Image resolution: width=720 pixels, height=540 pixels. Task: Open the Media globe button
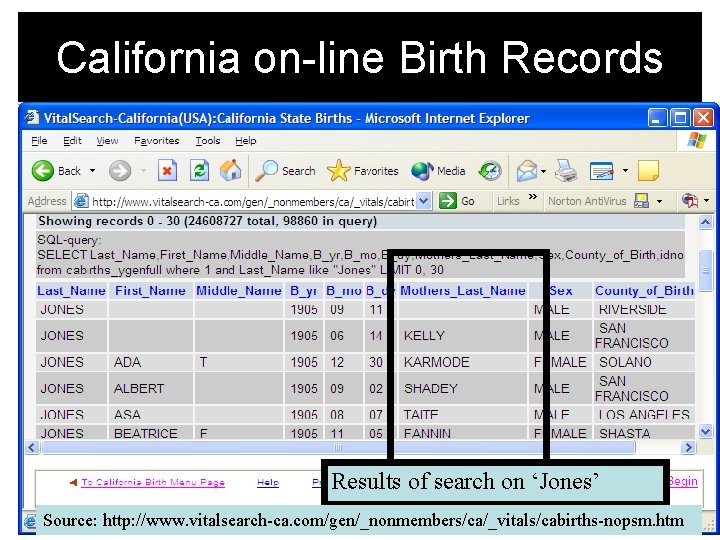click(438, 171)
